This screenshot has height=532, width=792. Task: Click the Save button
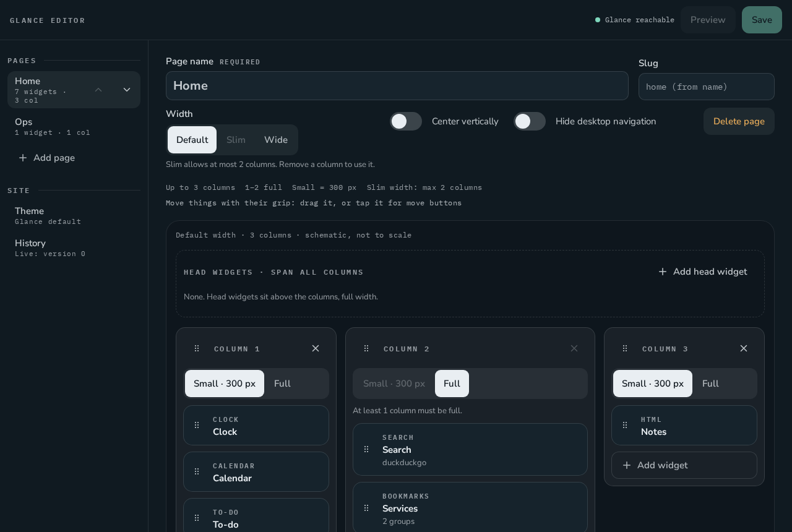[762, 20]
